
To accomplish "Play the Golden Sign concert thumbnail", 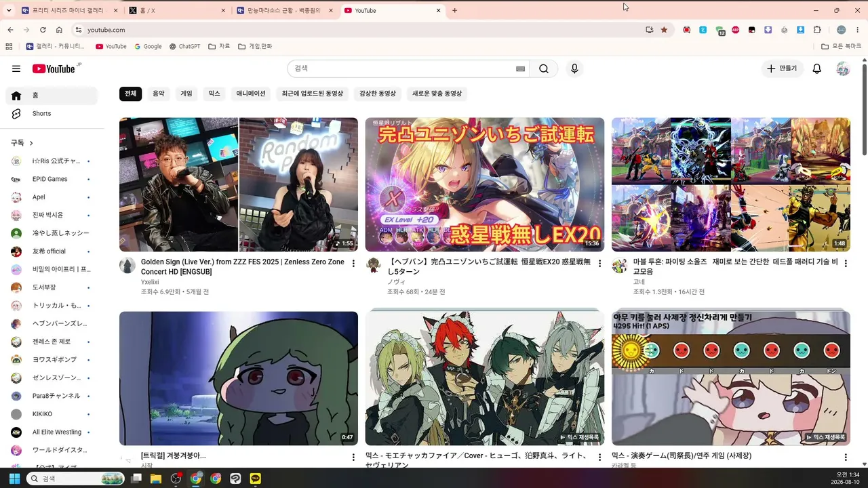I will pos(239,184).
